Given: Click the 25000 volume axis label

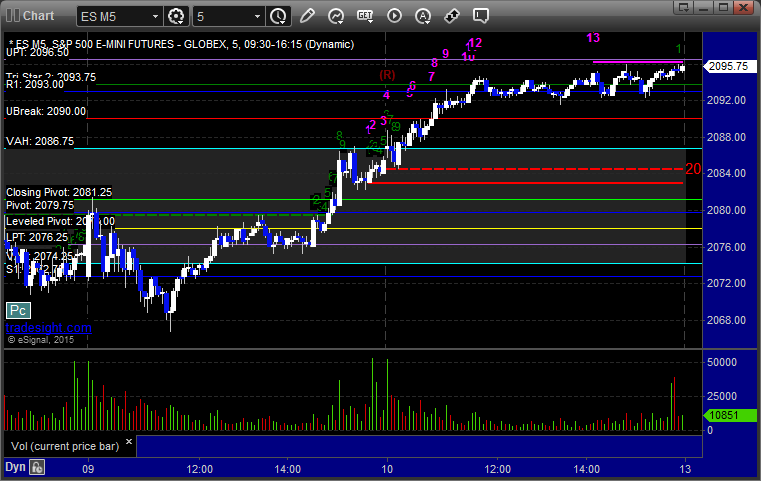Looking at the screenshot, I should point(722,396).
